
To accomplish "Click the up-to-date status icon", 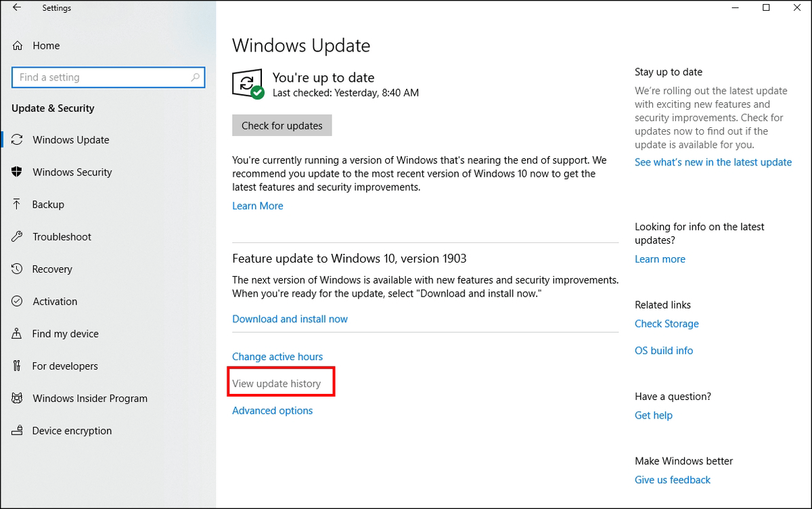I will click(x=248, y=85).
